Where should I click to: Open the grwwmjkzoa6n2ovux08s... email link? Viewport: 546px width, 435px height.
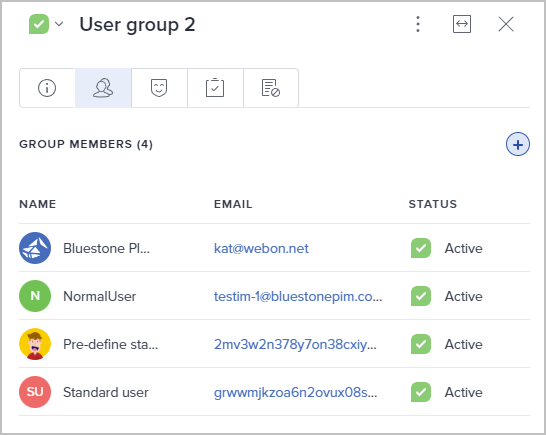click(296, 393)
